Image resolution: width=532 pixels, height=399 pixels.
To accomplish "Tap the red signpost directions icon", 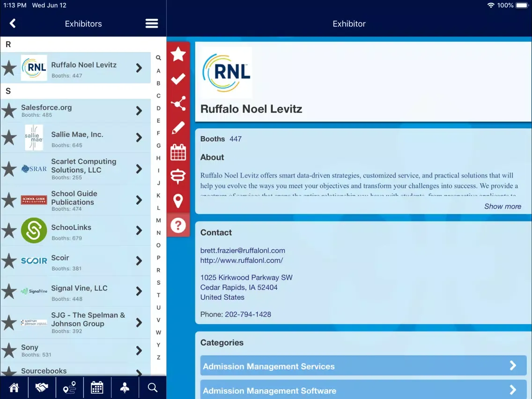I will (178, 177).
